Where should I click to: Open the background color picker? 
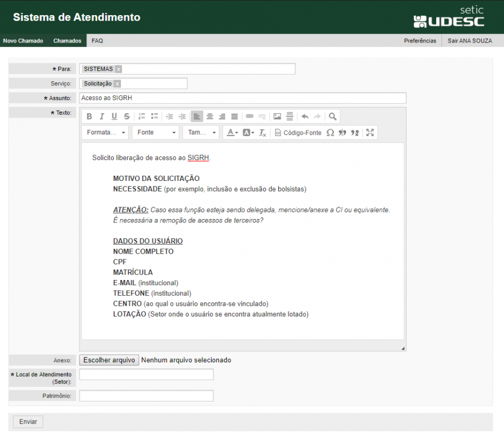coord(248,133)
